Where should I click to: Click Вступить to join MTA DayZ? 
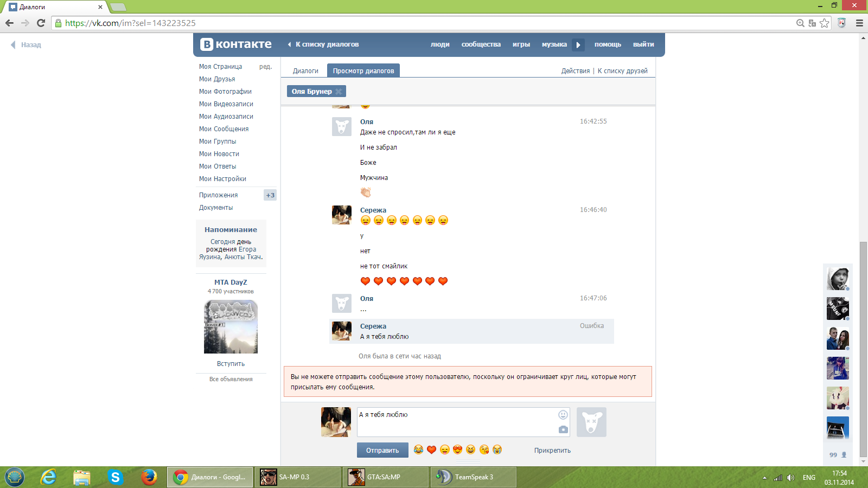click(231, 364)
